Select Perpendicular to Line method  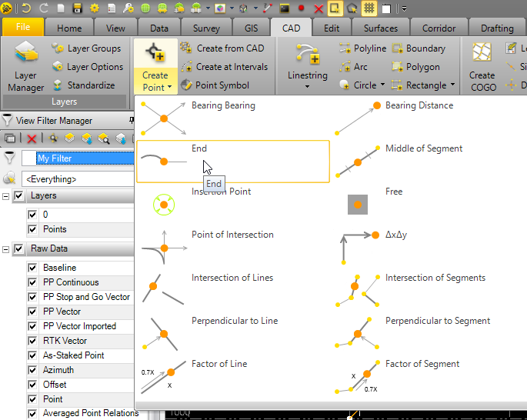(232, 333)
